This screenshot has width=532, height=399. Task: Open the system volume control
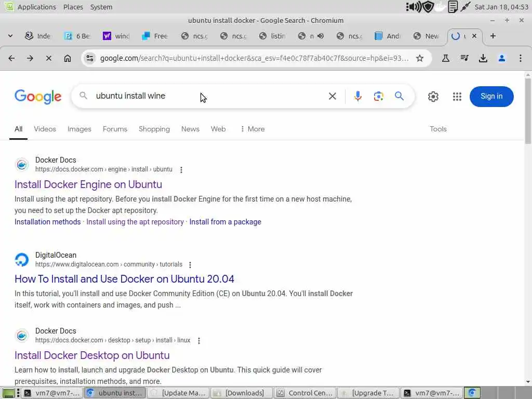pos(413,7)
